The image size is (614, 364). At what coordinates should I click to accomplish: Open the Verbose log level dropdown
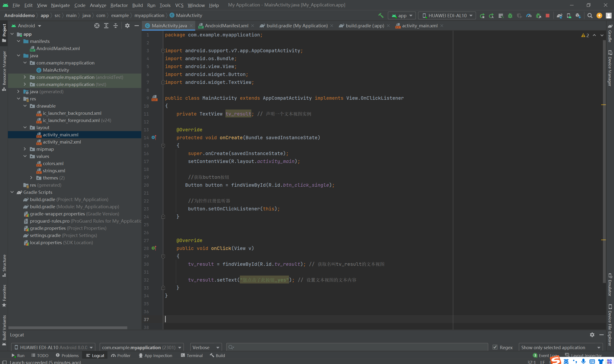coord(206,347)
